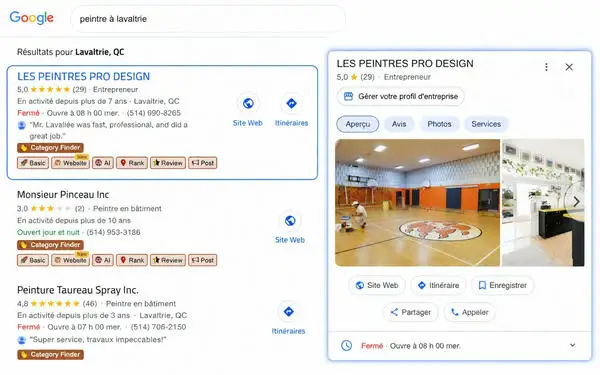Select the Aperçu tab

tap(358, 124)
